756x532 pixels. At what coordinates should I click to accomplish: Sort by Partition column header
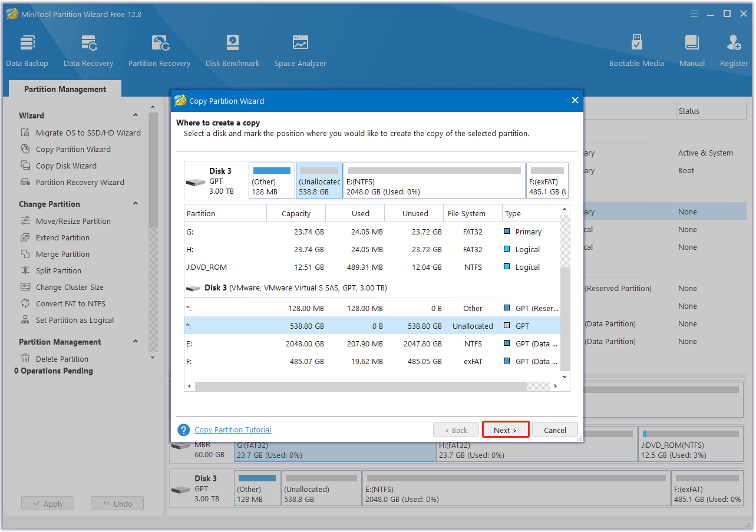225,213
